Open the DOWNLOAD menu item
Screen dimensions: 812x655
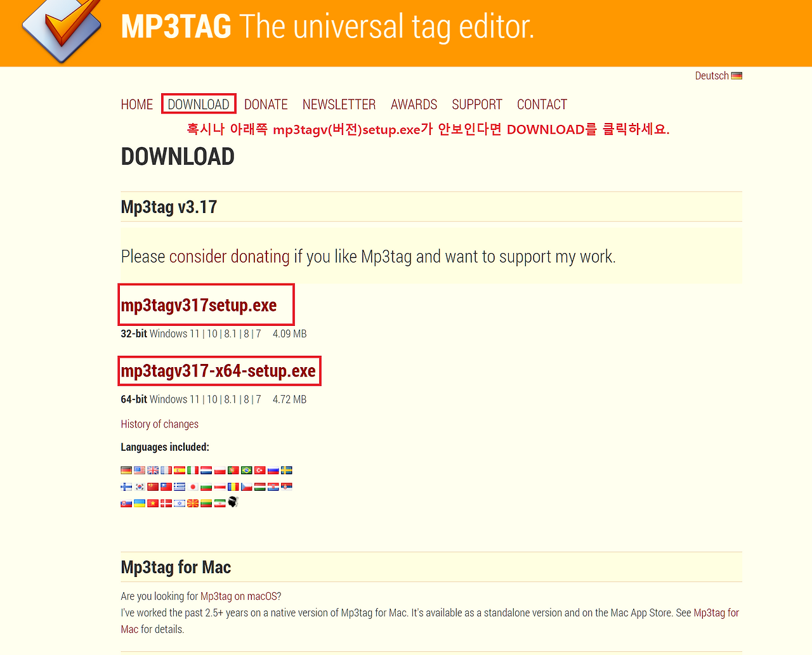point(199,104)
